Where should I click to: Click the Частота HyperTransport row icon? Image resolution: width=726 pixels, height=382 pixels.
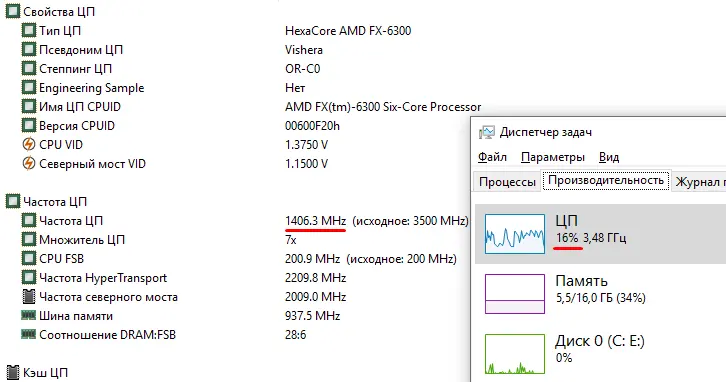click(29, 277)
